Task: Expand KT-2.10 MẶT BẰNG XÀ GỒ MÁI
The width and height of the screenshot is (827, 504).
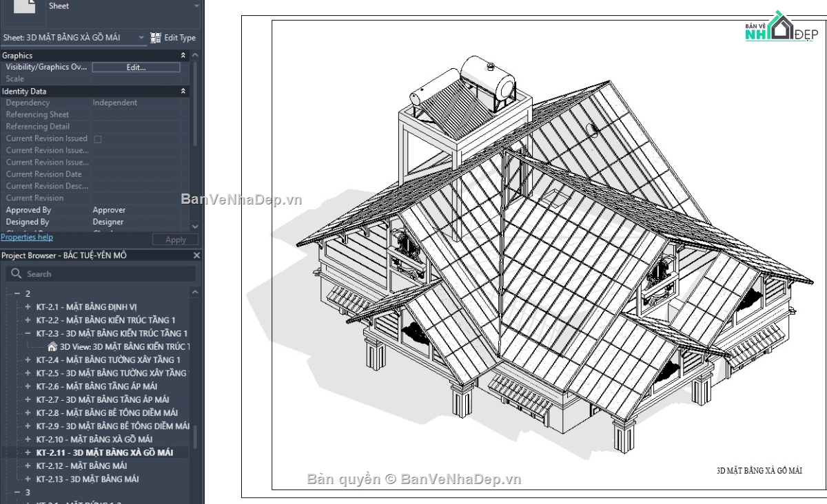Action: pyautogui.click(x=28, y=439)
